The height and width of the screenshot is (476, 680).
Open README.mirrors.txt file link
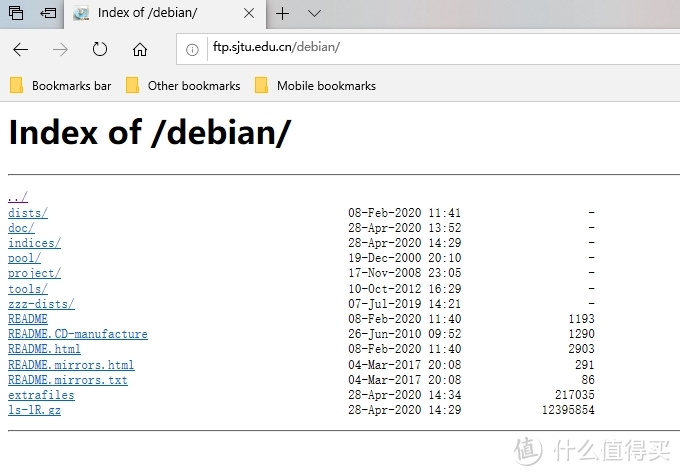click(68, 380)
